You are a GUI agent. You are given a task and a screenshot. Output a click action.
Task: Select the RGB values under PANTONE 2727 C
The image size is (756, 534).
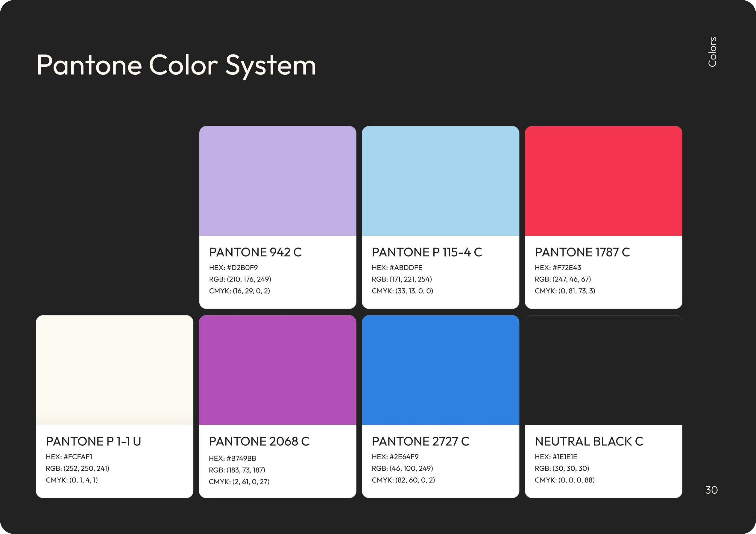point(402,468)
